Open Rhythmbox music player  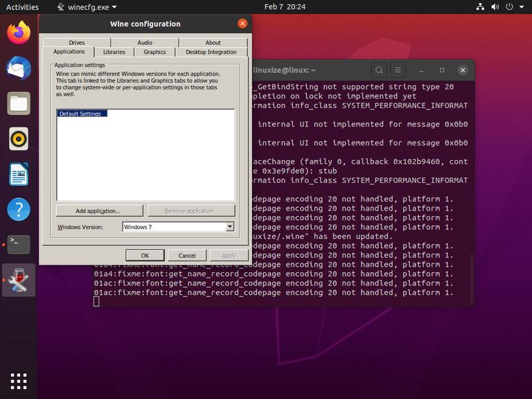[19, 139]
